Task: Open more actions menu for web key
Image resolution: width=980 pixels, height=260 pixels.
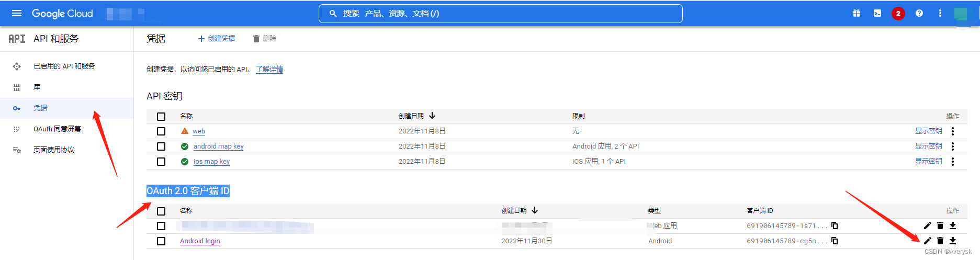Action: (953, 131)
